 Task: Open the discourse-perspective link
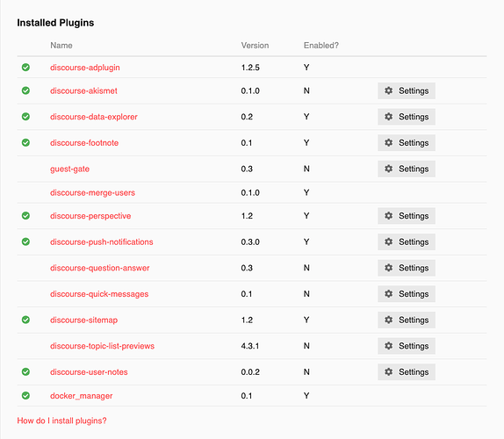pyautogui.click(x=90, y=216)
